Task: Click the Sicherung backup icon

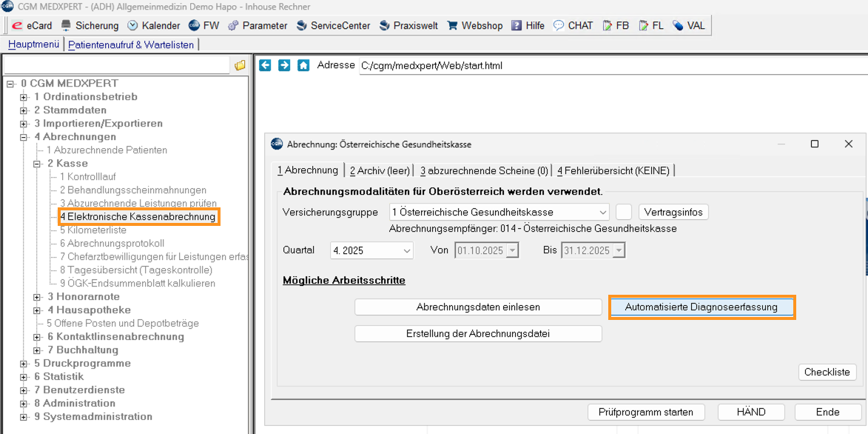Action: (66, 25)
